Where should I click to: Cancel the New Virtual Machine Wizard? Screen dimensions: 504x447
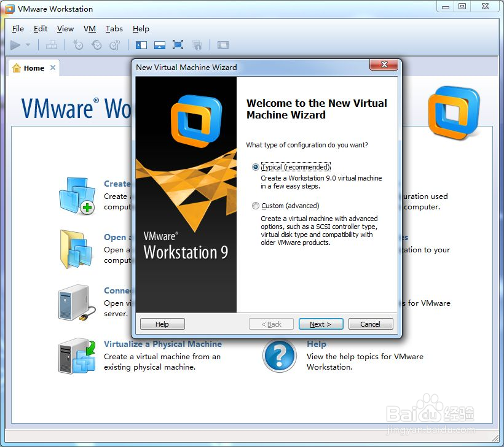tap(371, 324)
